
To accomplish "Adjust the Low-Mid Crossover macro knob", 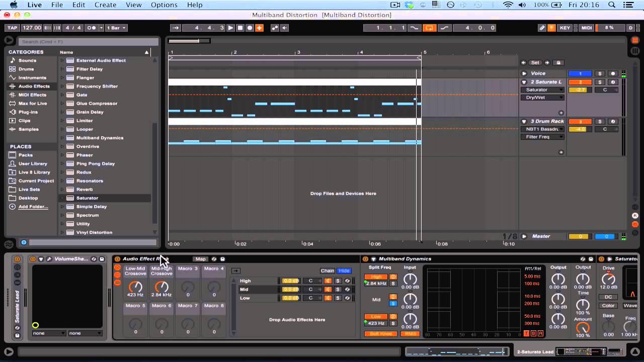I will [135, 287].
